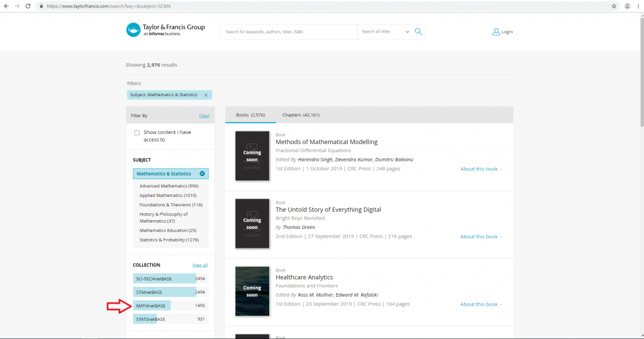Switch to the Chapters tab
644x339 pixels.
coord(301,115)
